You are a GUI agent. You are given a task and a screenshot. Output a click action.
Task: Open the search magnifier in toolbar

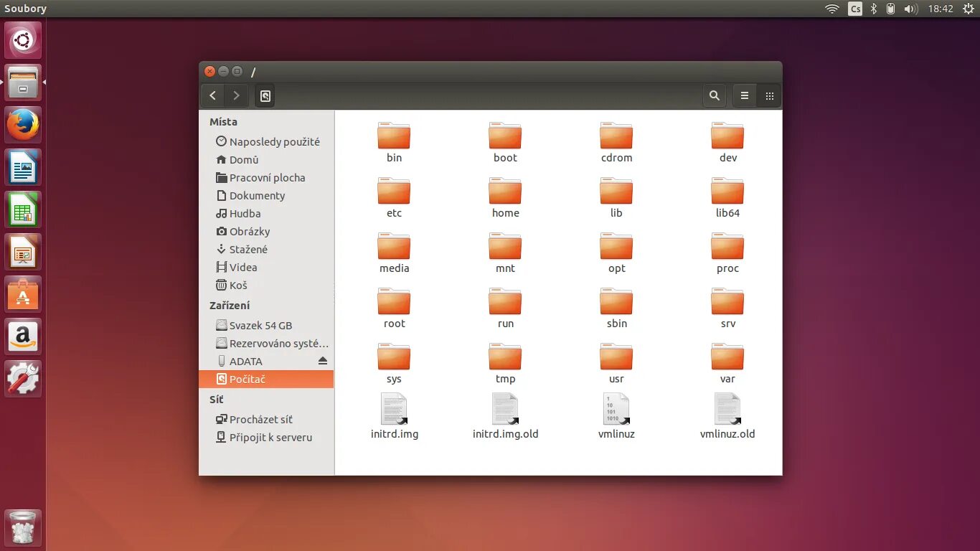714,95
